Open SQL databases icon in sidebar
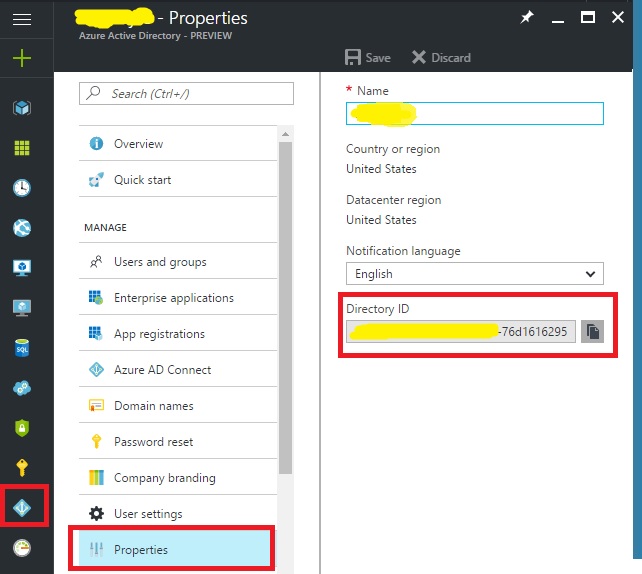Image resolution: width=642 pixels, height=574 pixels. (22, 348)
